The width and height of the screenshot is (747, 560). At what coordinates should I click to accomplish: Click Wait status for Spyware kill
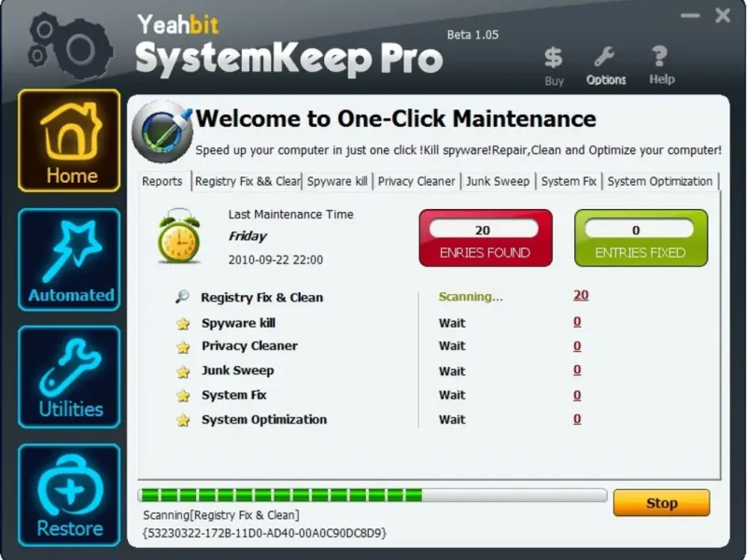[x=452, y=323]
